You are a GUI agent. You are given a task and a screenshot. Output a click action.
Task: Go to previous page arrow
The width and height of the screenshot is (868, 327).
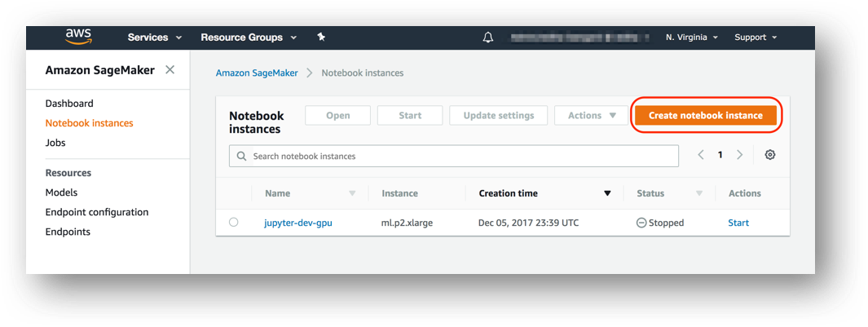point(701,155)
